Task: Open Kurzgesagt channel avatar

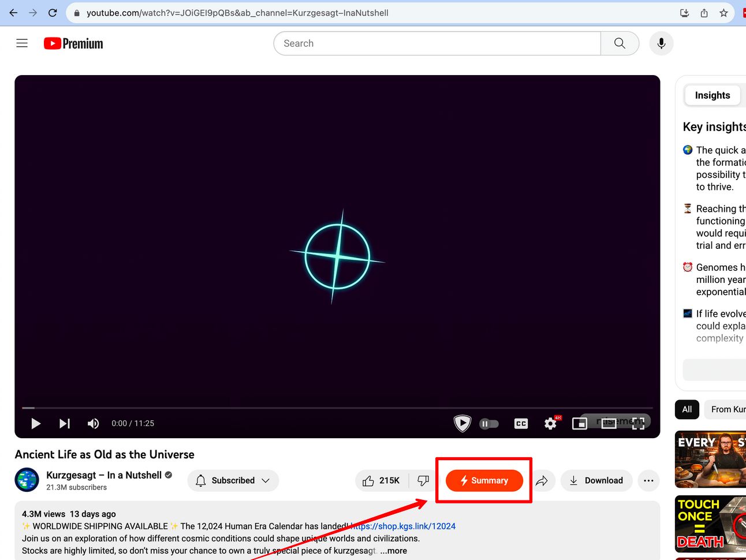Action: click(27, 480)
